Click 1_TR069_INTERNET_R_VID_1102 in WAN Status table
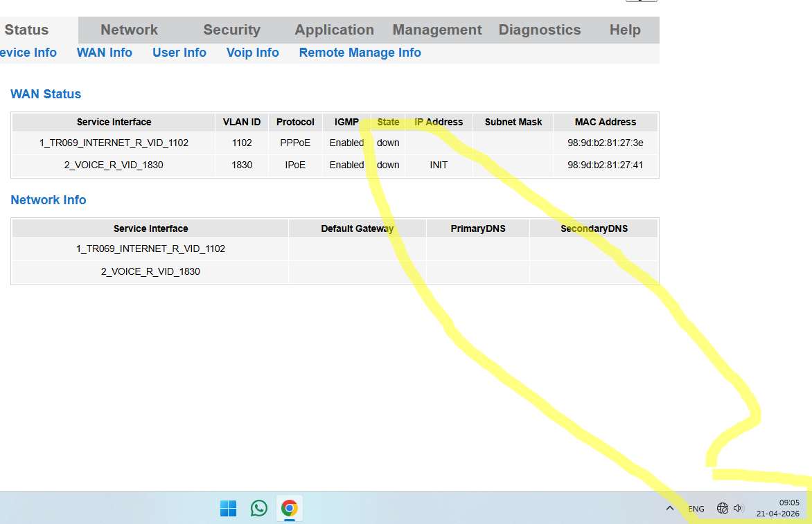This screenshot has height=524, width=812. [x=114, y=143]
